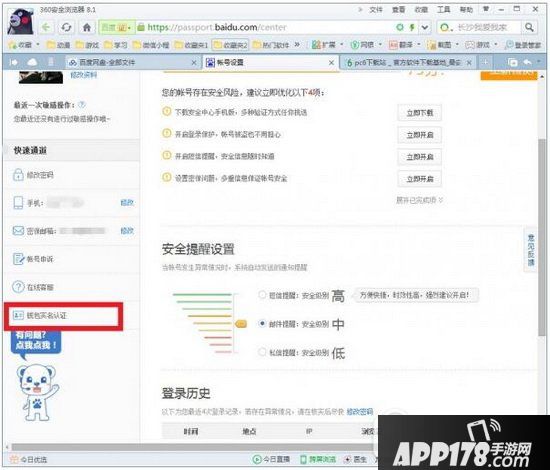This screenshot has width=550, height=470.
Task: Open the 工具 menu
Action: (444, 9)
